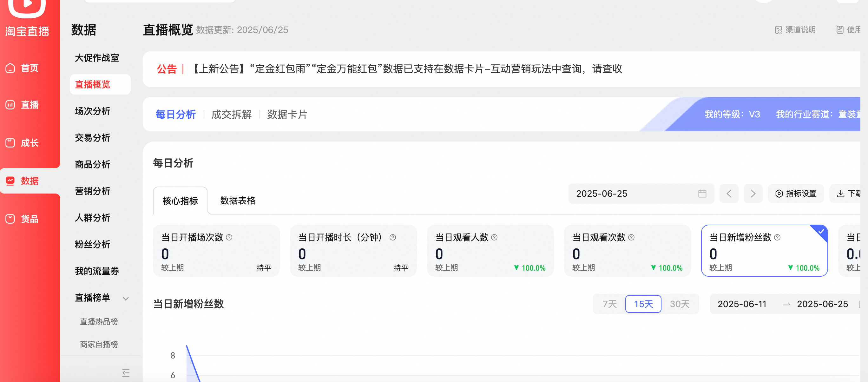Click the 货品 goods icon in sidebar

[x=10, y=219]
